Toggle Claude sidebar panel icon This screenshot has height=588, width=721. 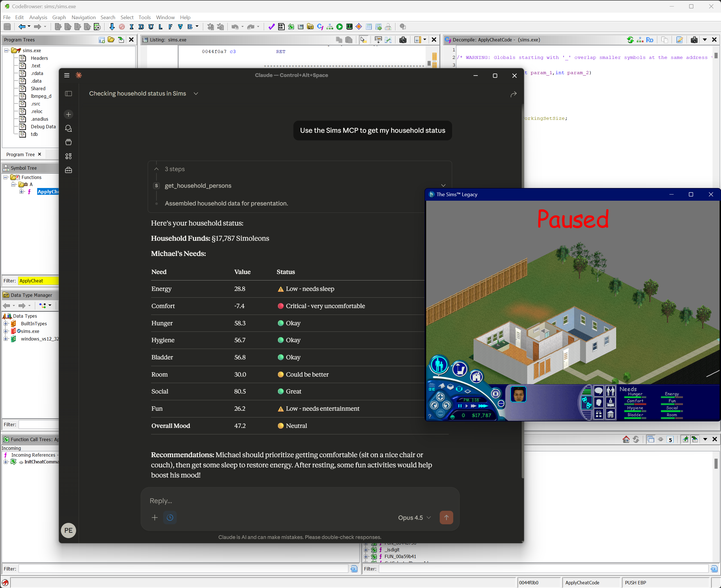coord(68,94)
